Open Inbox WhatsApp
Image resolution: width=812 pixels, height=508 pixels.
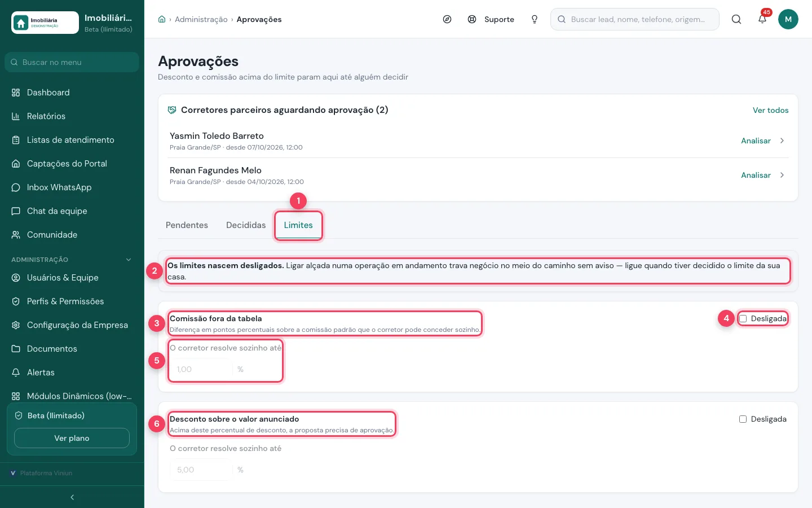click(72, 187)
